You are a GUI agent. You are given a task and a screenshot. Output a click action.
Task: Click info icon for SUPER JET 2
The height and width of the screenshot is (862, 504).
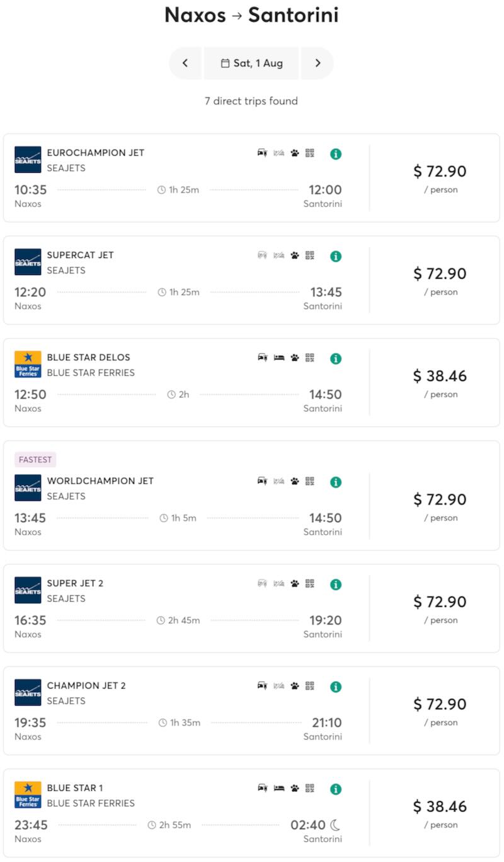pyautogui.click(x=336, y=584)
